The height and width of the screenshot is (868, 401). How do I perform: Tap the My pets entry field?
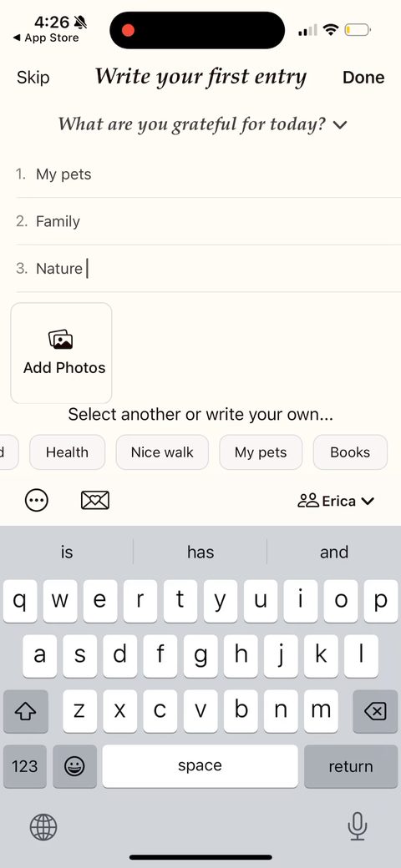point(208,174)
